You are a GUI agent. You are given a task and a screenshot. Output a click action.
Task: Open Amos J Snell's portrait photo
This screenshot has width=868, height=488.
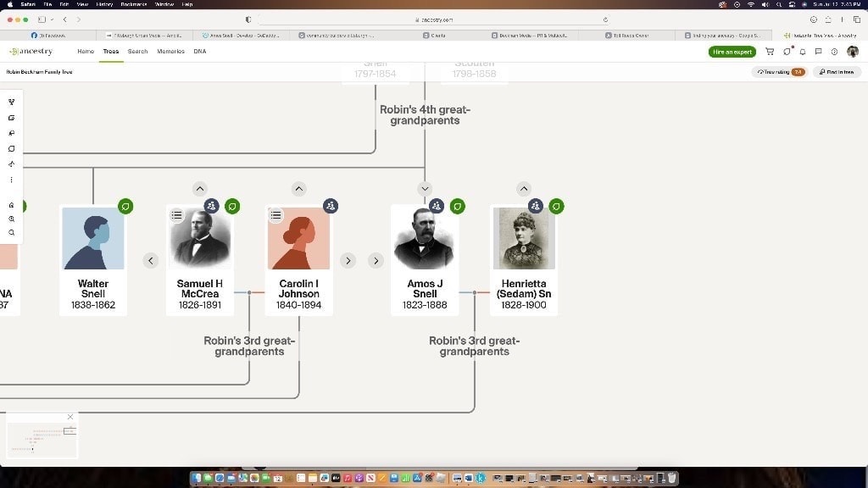click(425, 238)
